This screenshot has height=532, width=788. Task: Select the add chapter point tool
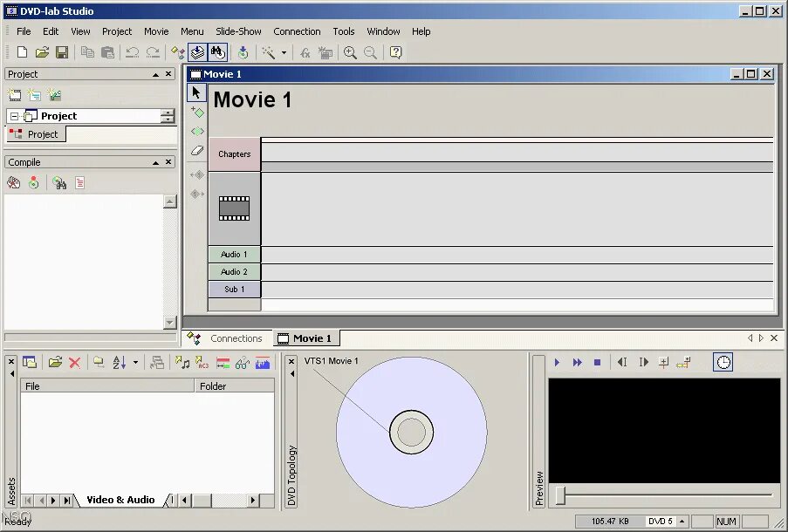click(x=197, y=112)
